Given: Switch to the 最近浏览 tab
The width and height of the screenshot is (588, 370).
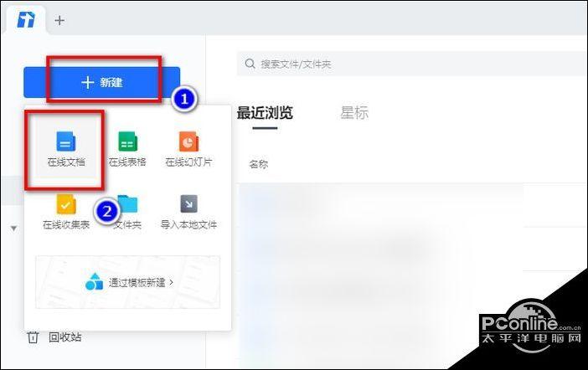Looking at the screenshot, I should coord(265,112).
